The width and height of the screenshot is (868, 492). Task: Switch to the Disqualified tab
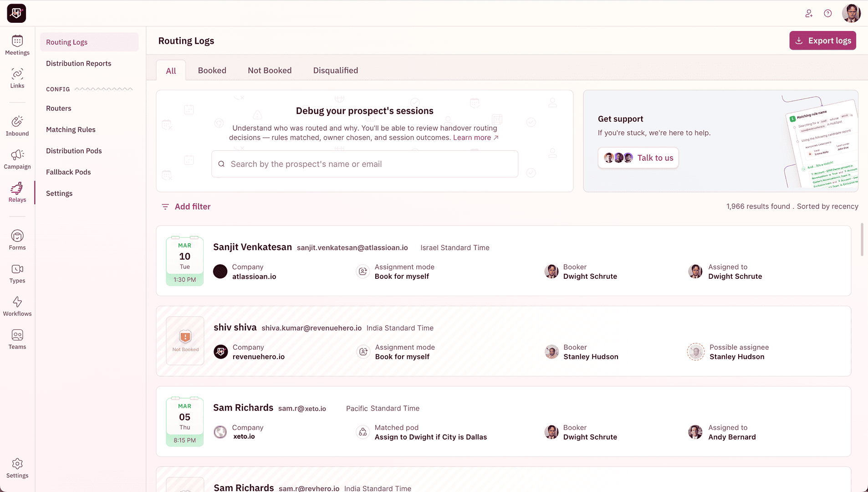coord(336,70)
